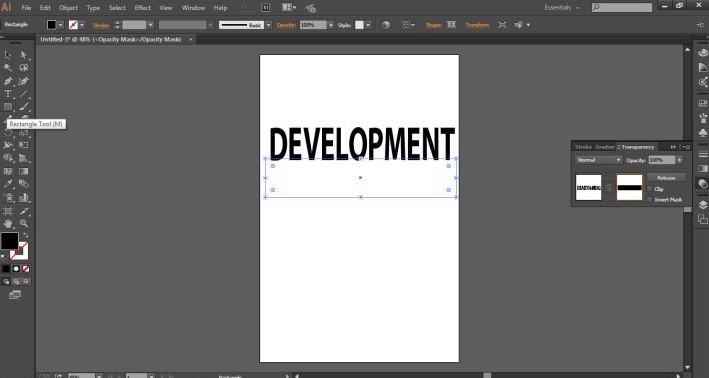Open the Brushes panel icon
Viewport: 709px width, 378px height.
[x=703, y=118]
